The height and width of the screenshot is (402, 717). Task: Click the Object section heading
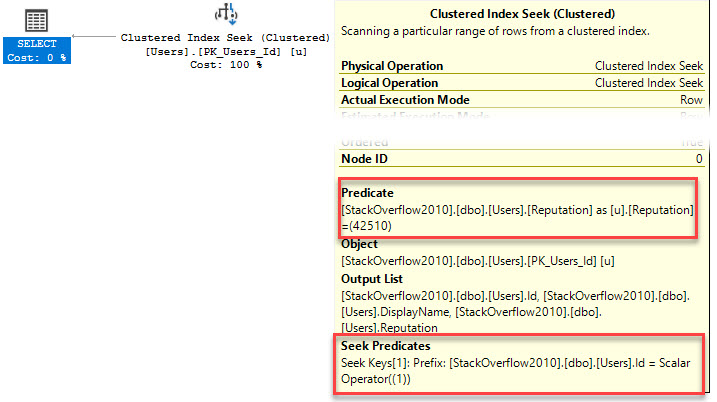[x=361, y=243]
